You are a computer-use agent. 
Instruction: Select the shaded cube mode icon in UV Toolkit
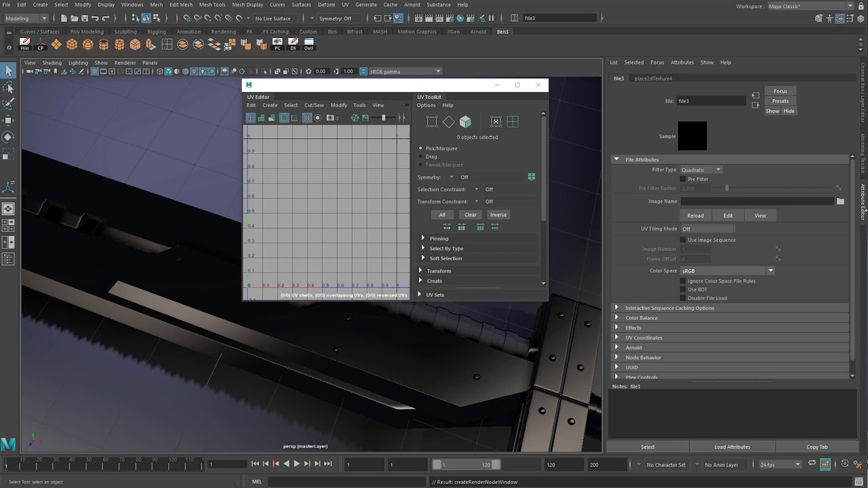point(465,122)
